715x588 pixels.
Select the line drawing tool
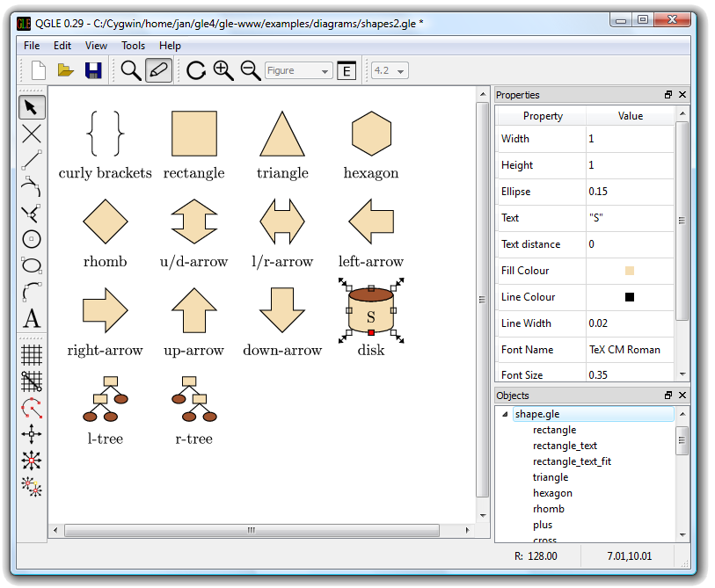(x=32, y=160)
